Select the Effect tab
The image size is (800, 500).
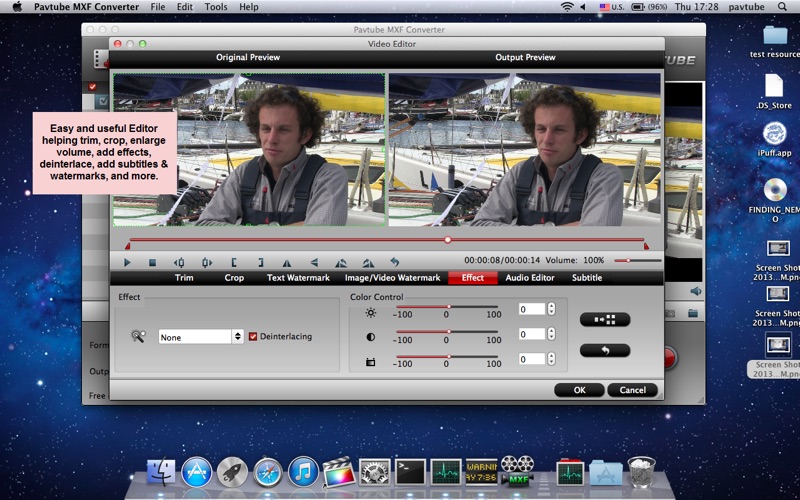click(x=473, y=278)
